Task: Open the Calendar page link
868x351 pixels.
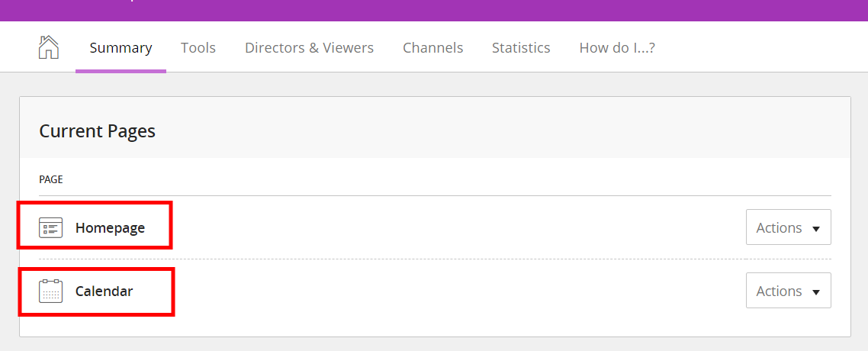Action: coord(104,291)
